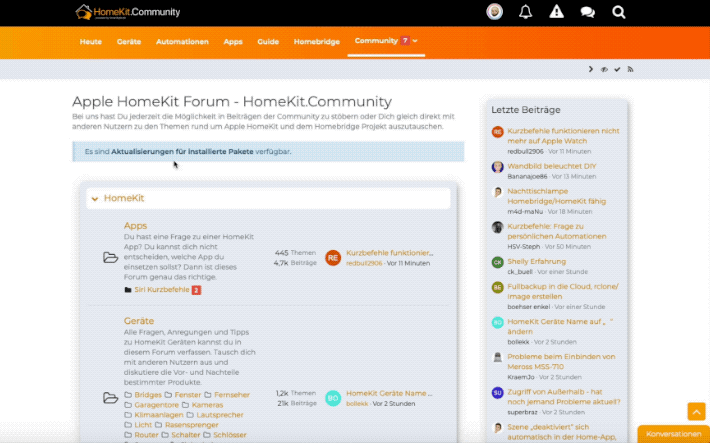Click the RSS feed icon
Screen dimensions: 710x443
click(630, 69)
